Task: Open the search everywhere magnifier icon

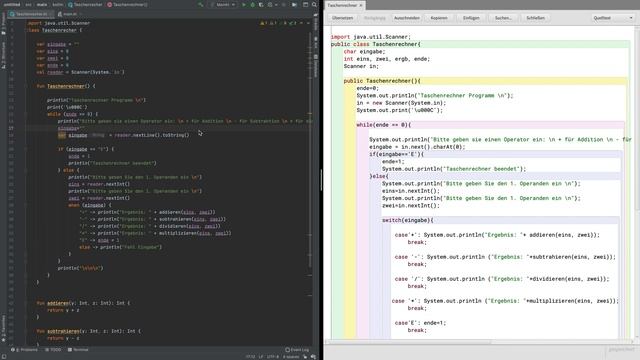Action: pos(314,4)
